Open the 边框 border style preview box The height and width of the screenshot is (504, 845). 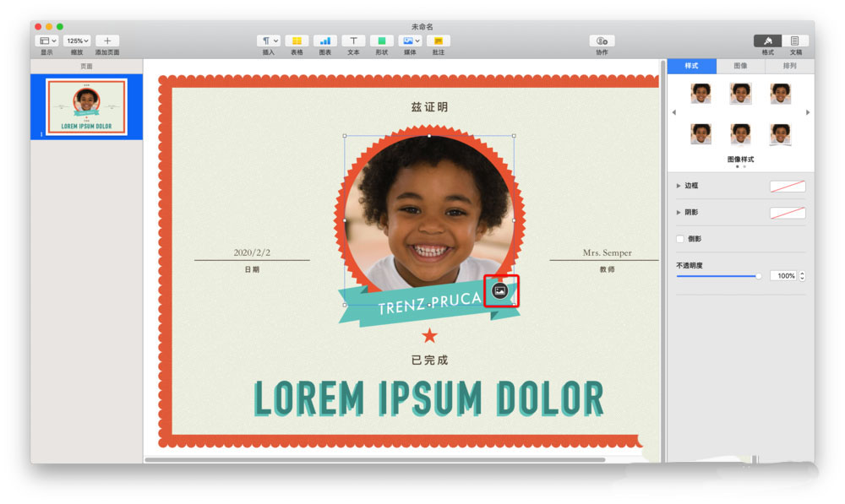[788, 187]
